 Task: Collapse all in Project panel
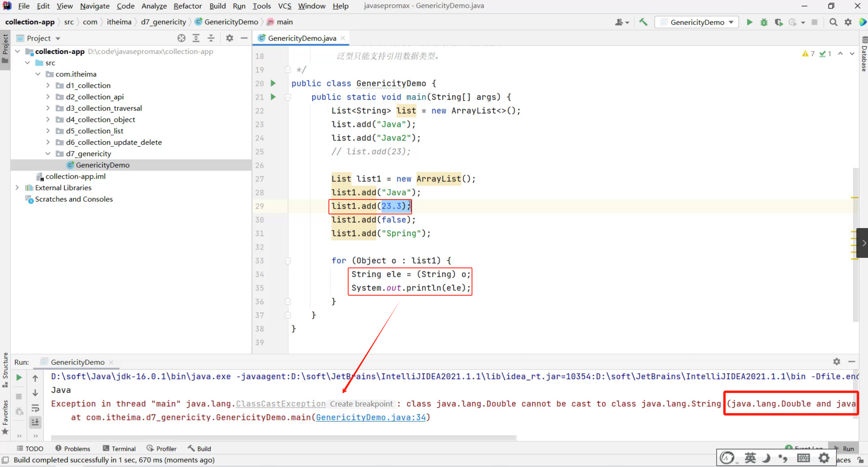(211, 38)
